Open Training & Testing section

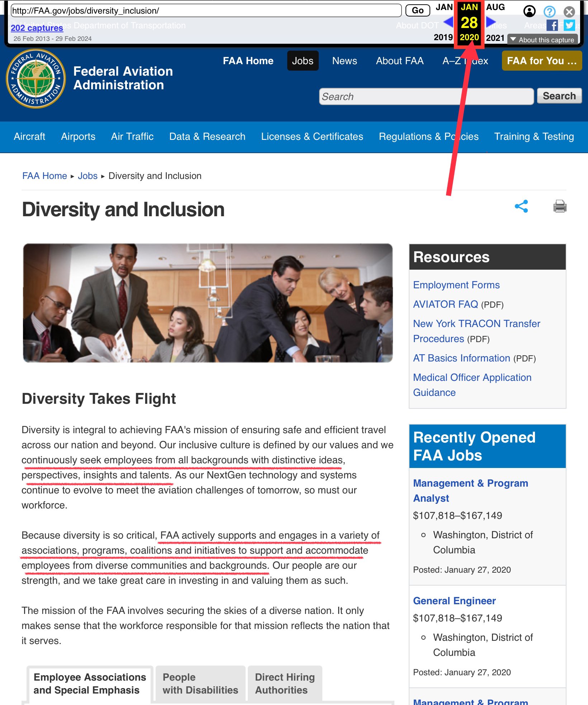click(534, 136)
